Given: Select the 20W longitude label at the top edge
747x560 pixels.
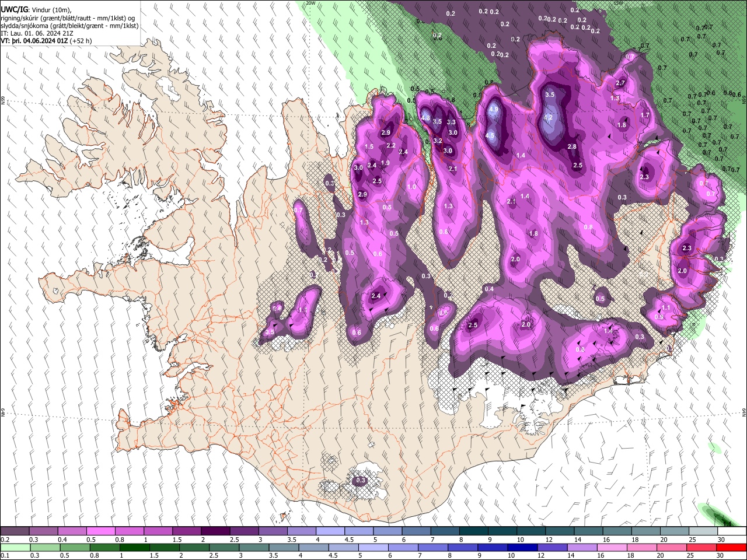Looking at the screenshot, I should [310, 3].
